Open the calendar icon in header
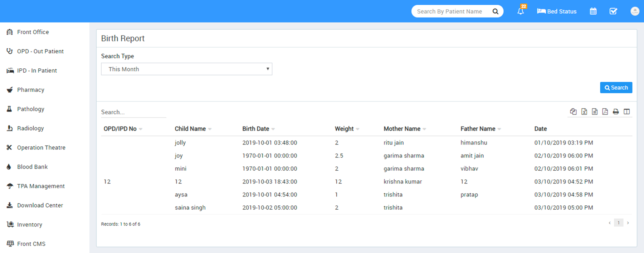The width and height of the screenshot is (644, 253). pos(593,11)
